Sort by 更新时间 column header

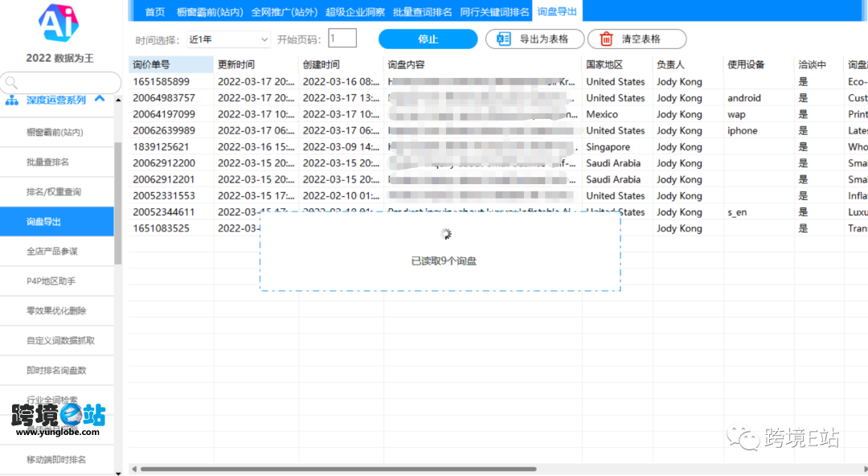[256, 65]
